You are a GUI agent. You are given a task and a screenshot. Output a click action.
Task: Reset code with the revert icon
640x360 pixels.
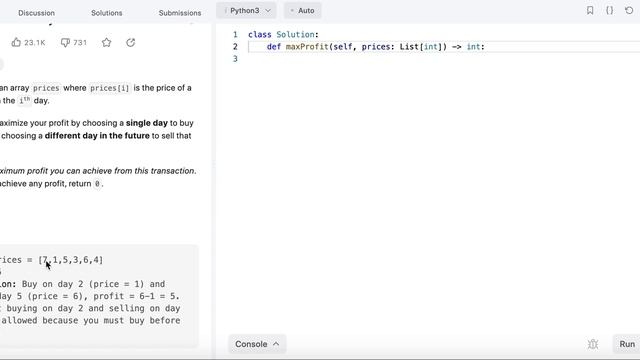629,10
